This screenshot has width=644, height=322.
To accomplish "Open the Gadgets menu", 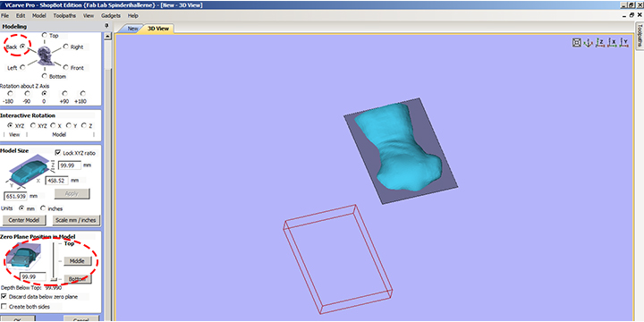I will pyautogui.click(x=111, y=15).
